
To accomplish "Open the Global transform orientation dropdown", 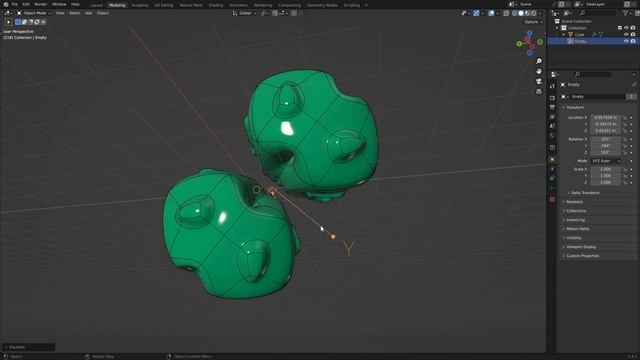I will tap(244, 13).
